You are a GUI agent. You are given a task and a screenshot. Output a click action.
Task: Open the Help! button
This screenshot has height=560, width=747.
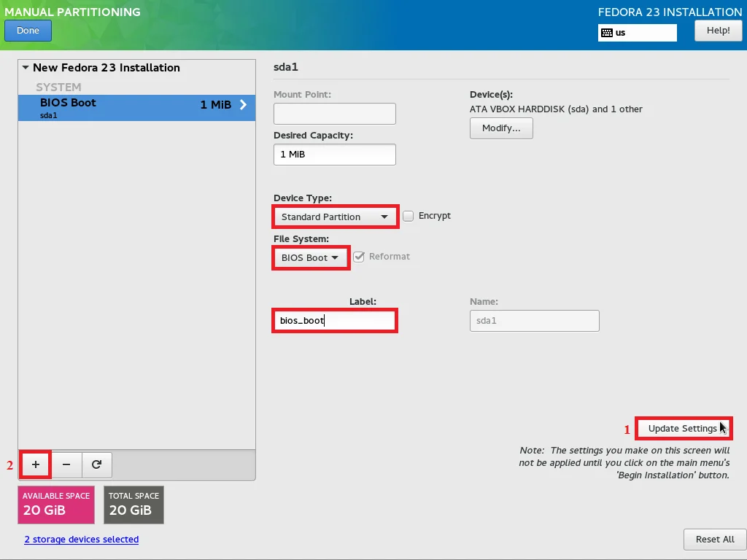point(718,31)
